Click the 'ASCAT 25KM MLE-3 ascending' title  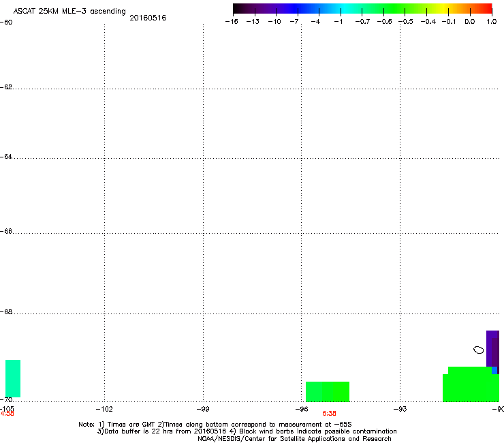click(x=69, y=12)
